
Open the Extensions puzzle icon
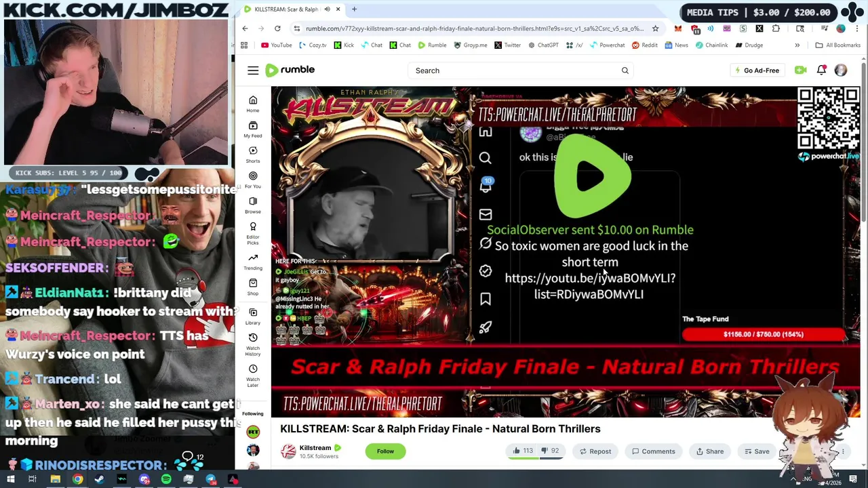coord(776,28)
